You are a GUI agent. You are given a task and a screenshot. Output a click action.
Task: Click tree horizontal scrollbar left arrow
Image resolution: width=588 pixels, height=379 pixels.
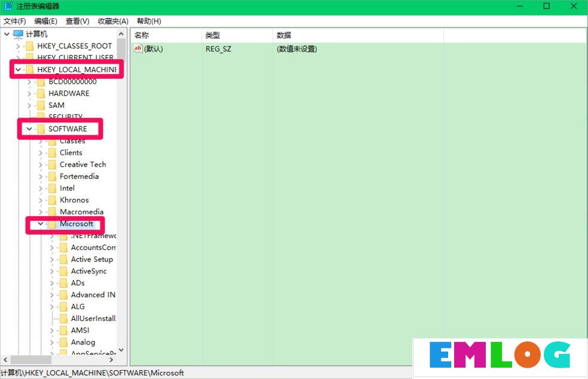[5, 360]
